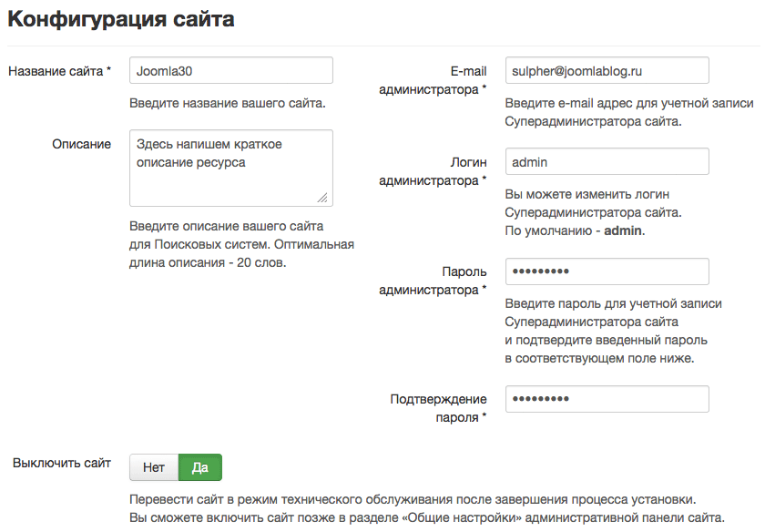Screen dimensions: 765x532
Task: Click text 'Перевести сайт в режим технического обслуживания'
Action: [291, 500]
